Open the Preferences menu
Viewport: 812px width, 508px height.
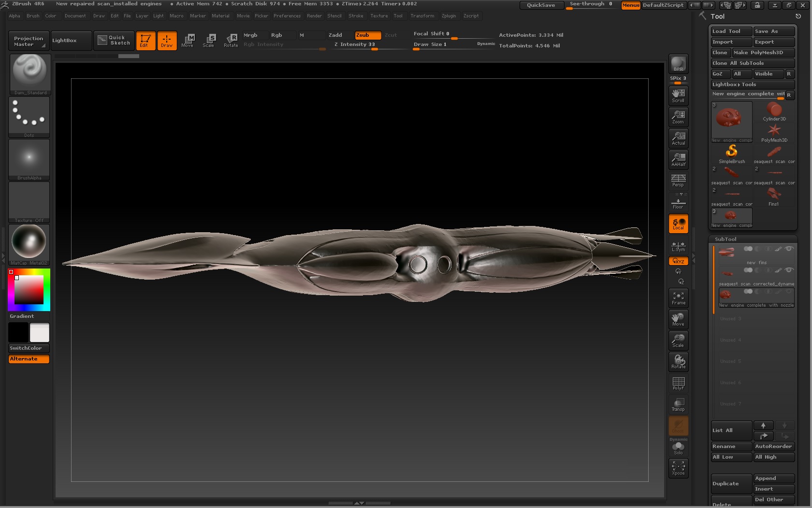pos(287,16)
